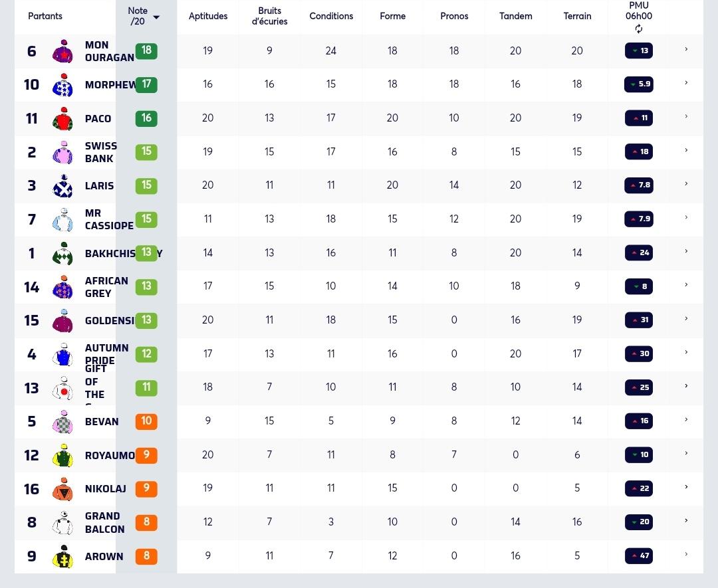The height and width of the screenshot is (588, 718).
Task: Click the PMU odds refresh icon
Action: click(x=638, y=29)
